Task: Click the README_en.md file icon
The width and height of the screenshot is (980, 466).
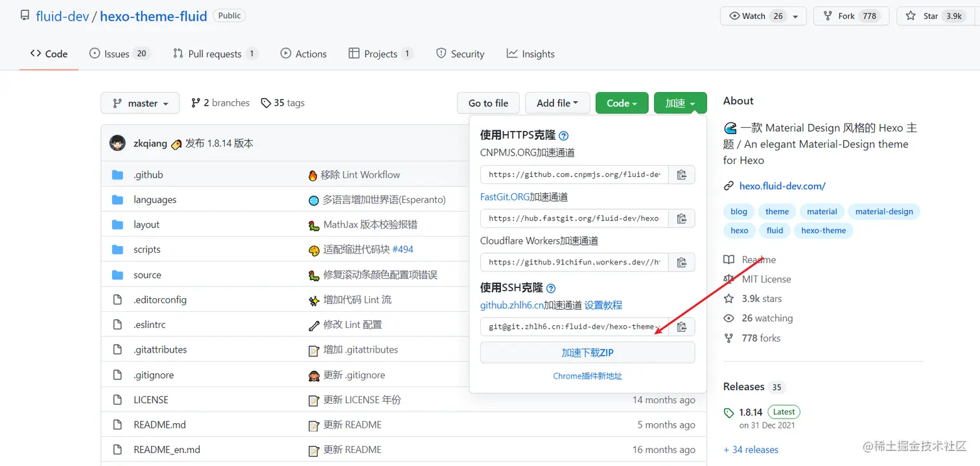Action: (117, 450)
